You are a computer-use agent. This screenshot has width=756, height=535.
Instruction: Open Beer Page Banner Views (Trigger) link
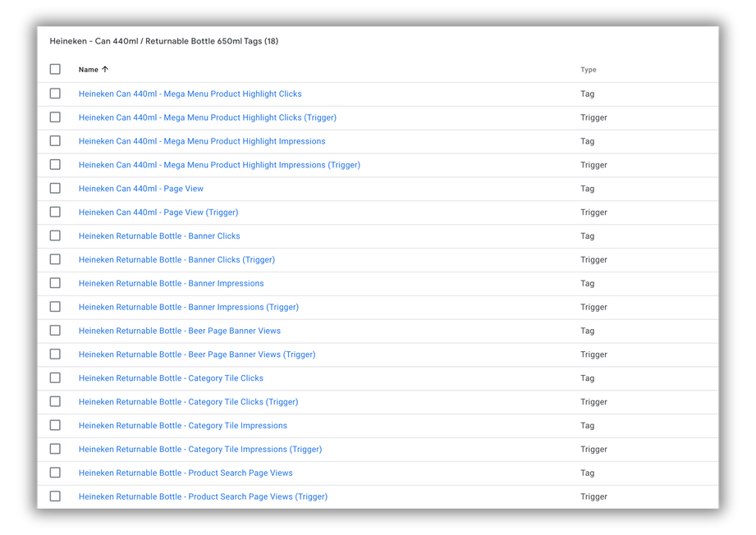[197, 354]
